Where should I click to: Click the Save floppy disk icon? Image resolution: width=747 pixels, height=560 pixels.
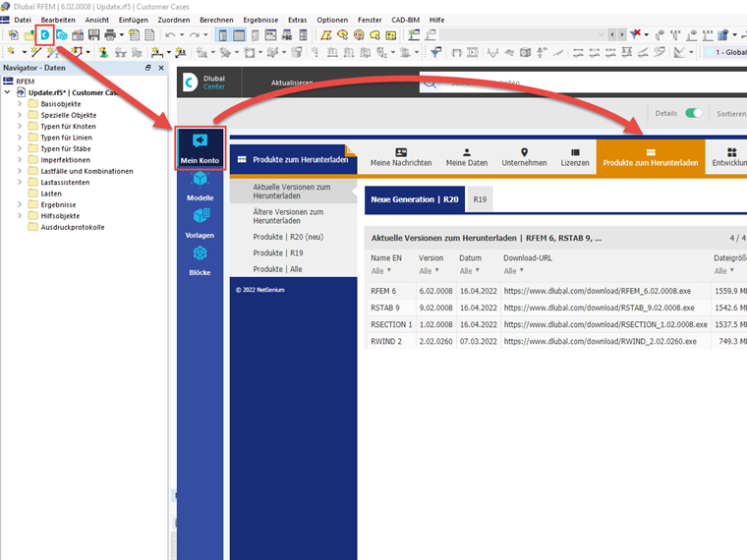[93, 34]
